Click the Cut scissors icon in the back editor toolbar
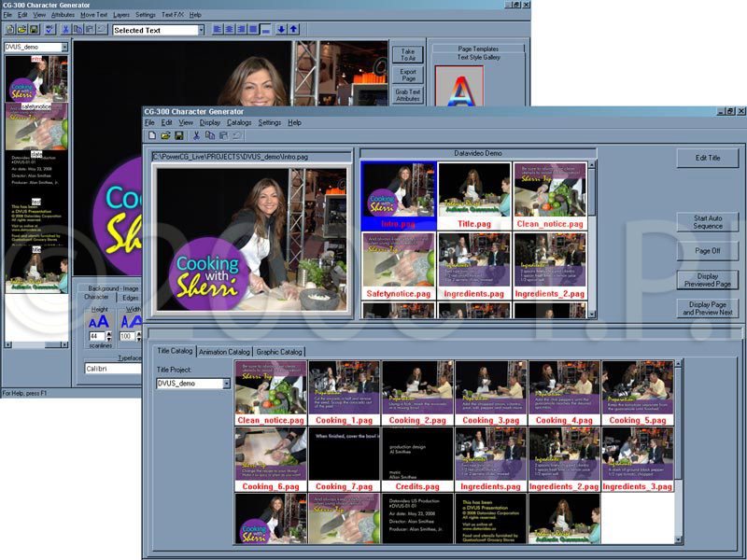 (65, 30)
